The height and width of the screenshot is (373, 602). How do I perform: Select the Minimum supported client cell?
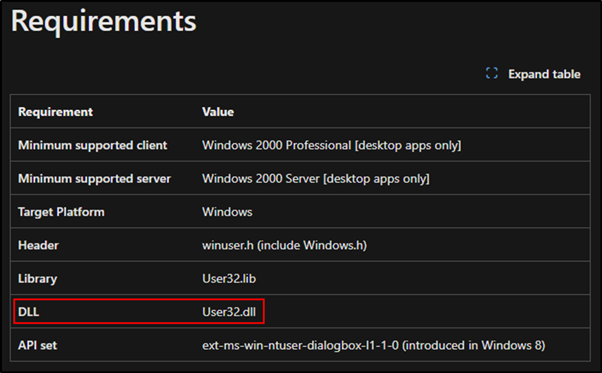(93, 145)
